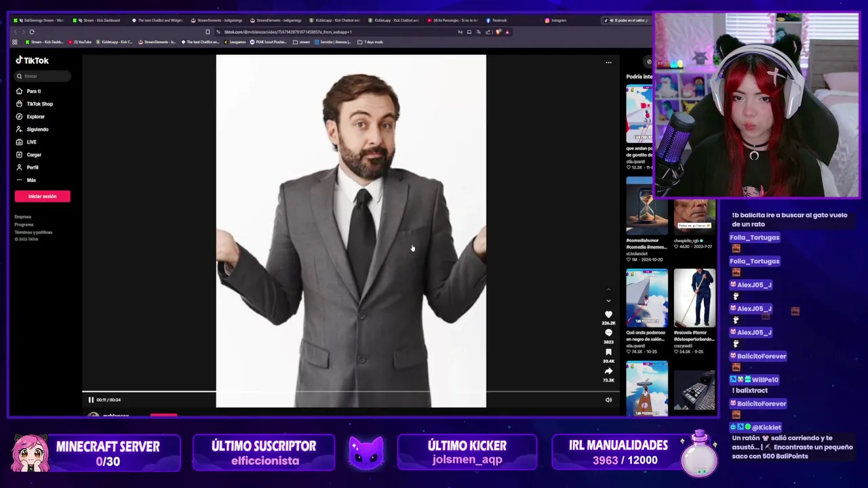868x488 pixels.
Task: Open Términos y políticas link
Action: point(33,232)
